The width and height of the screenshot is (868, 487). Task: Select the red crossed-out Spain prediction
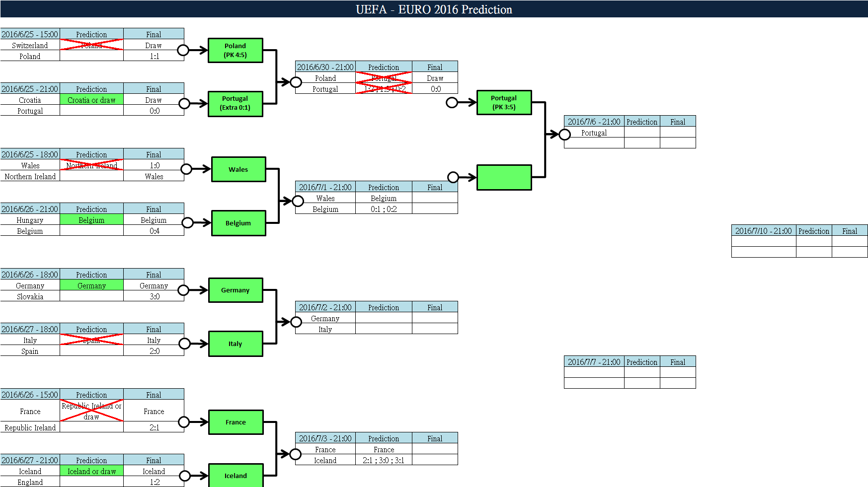pyautogui.click(x=91, y=340)
